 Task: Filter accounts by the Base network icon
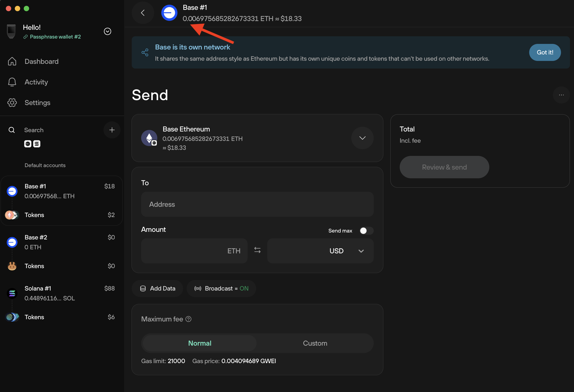pyautogui.click(x=28, y=144)
